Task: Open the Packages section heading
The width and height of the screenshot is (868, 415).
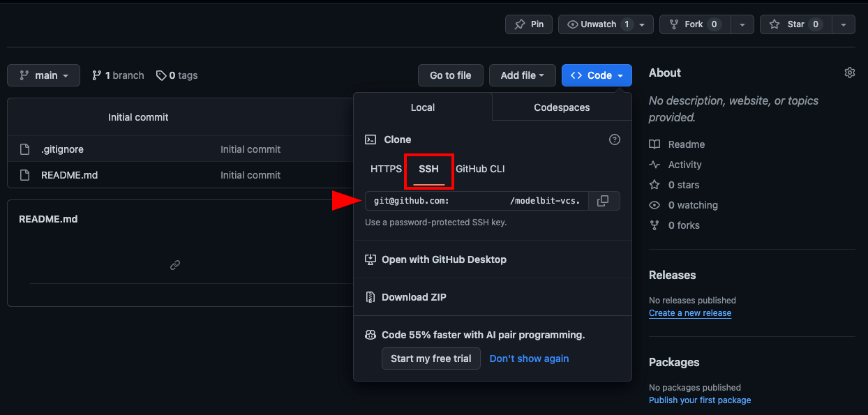Action: [x=674, y=362]
